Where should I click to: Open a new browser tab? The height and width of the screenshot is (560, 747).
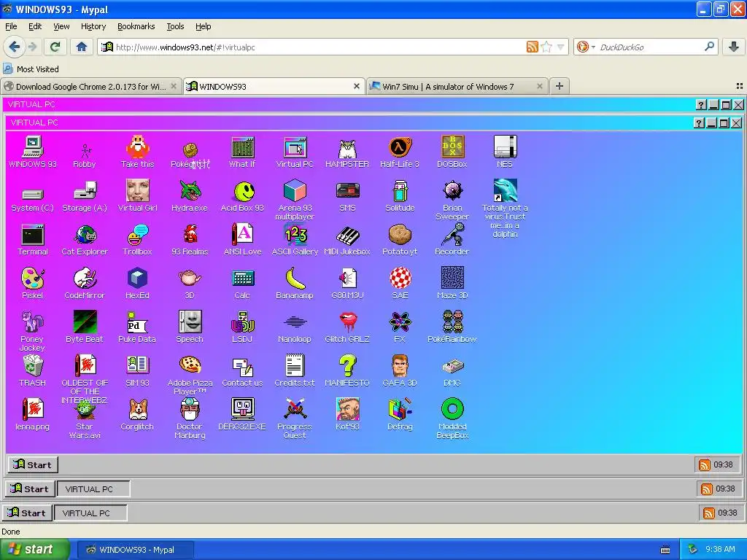tap(560, 86)
